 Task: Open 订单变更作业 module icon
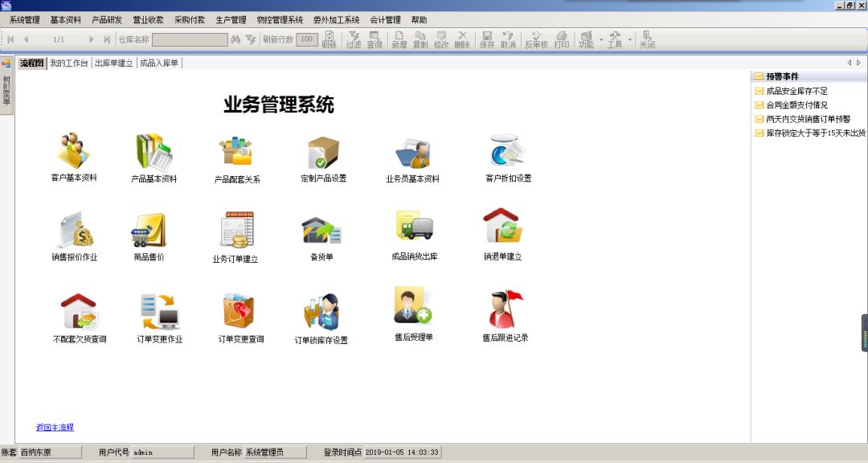coord(160,312)
